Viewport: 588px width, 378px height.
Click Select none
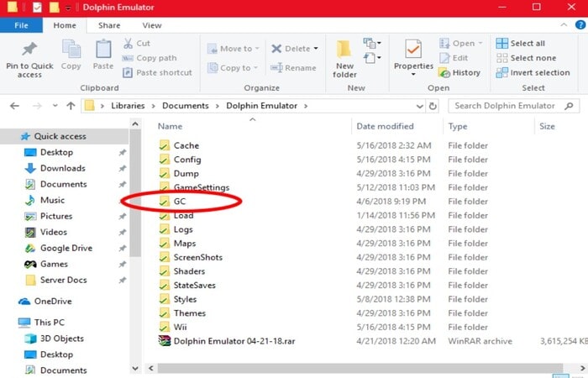tap(526, 58)
